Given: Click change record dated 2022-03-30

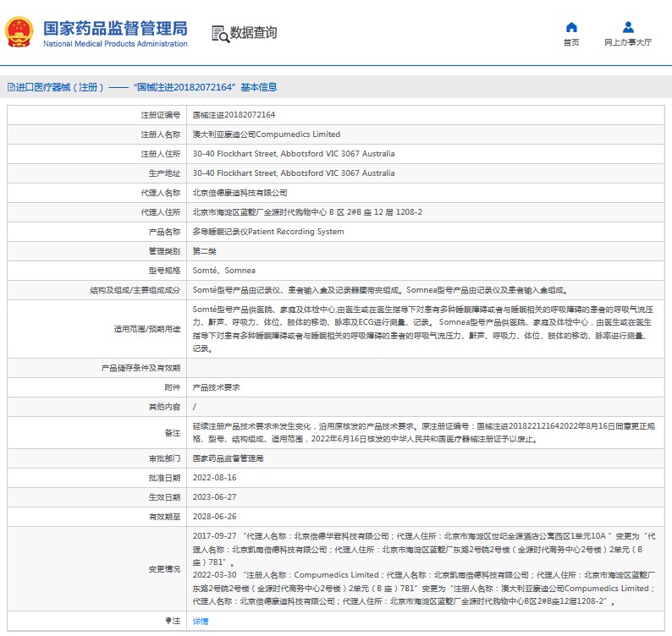Looking at the screenshot, I should 424,588.
